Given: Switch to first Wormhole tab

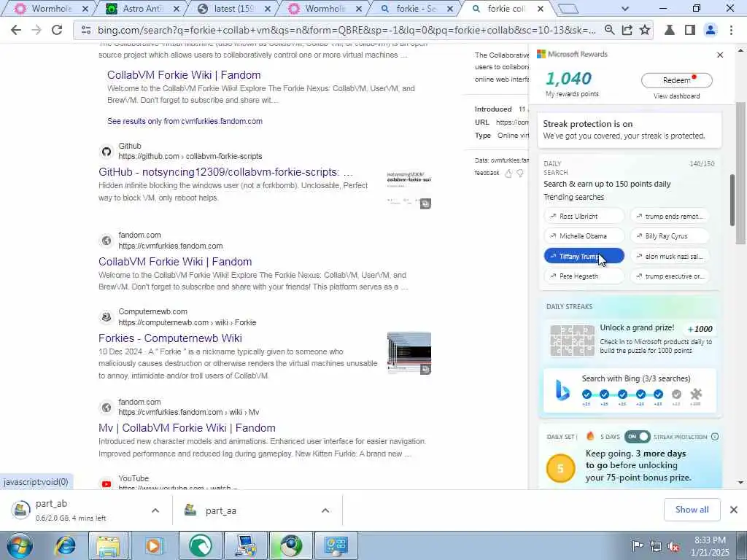Looking at the screenshot, I should point(52,9).
